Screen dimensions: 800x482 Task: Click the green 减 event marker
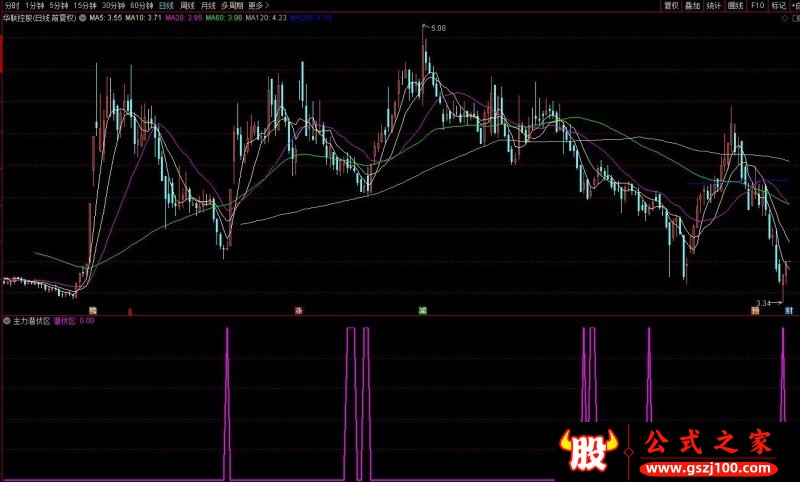[x=424, y=311]
